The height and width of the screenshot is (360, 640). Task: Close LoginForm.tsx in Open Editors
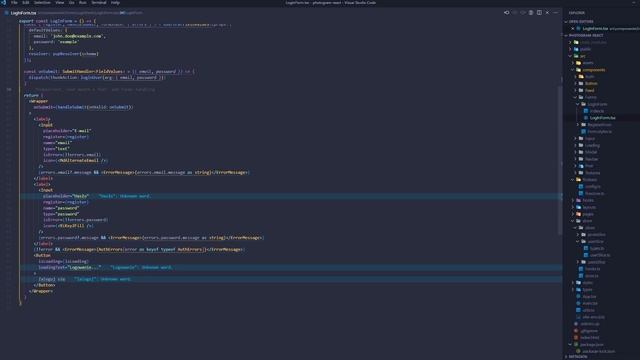pos(573,29)
